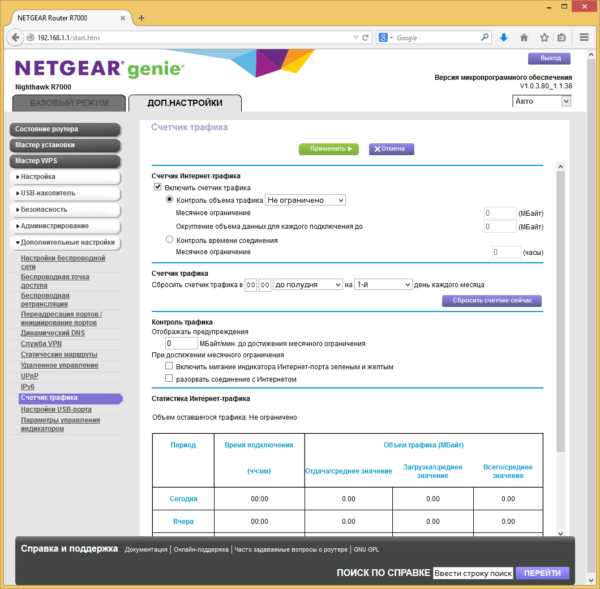
Task: Switch to the Базовый режим tab
Action: [69, 103]
